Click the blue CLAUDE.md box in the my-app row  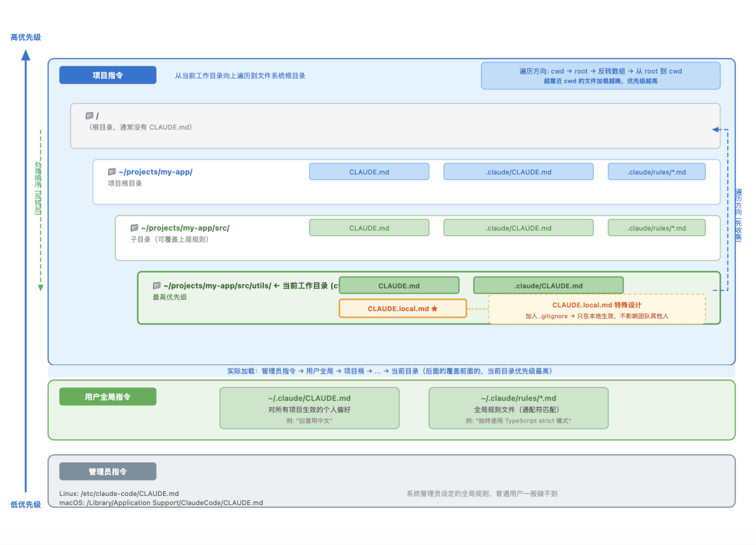369,172
